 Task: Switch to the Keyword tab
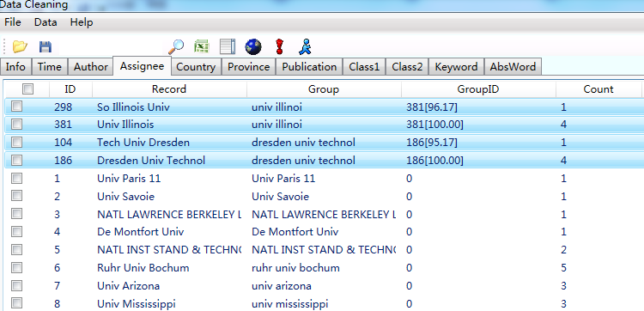click(456, 66)
